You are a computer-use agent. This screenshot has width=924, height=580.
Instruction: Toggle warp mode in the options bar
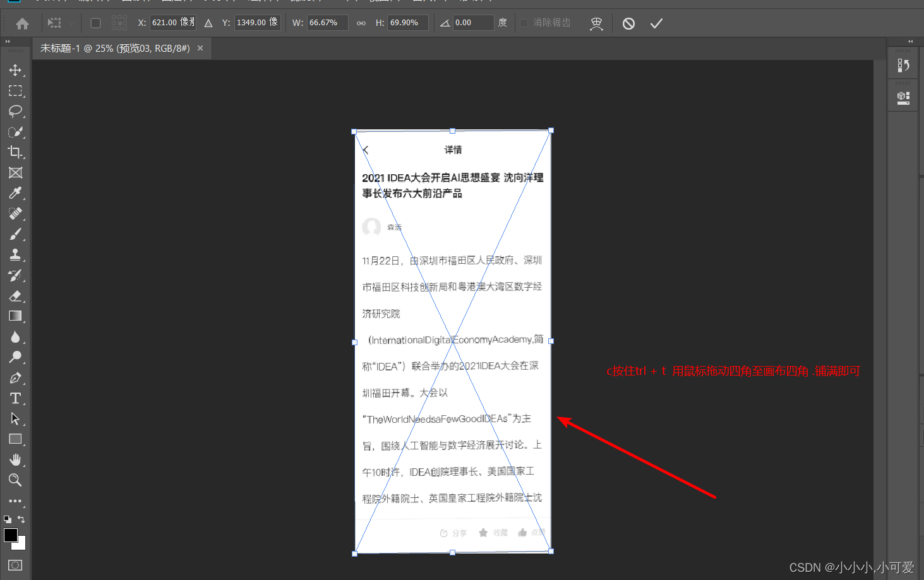coord(596,23)
